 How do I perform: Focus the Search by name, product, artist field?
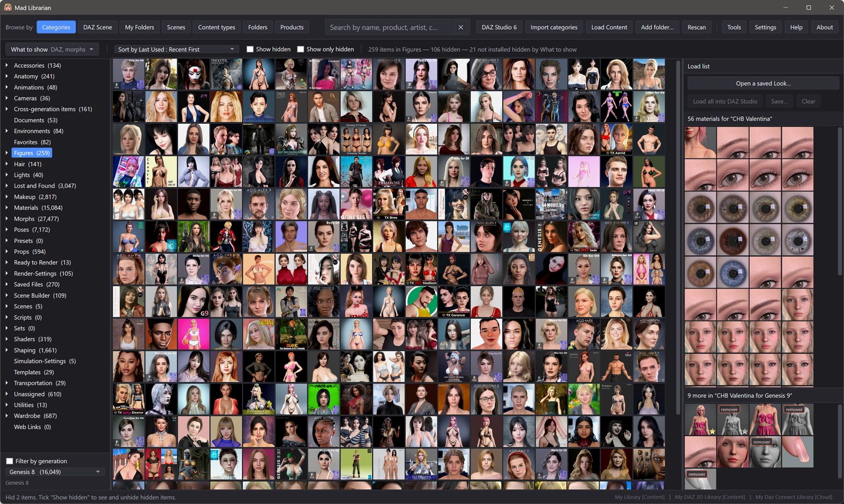(x=391, y=27)
